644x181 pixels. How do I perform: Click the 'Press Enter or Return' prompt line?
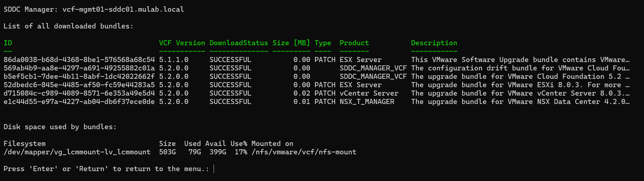tap(106, 169)
